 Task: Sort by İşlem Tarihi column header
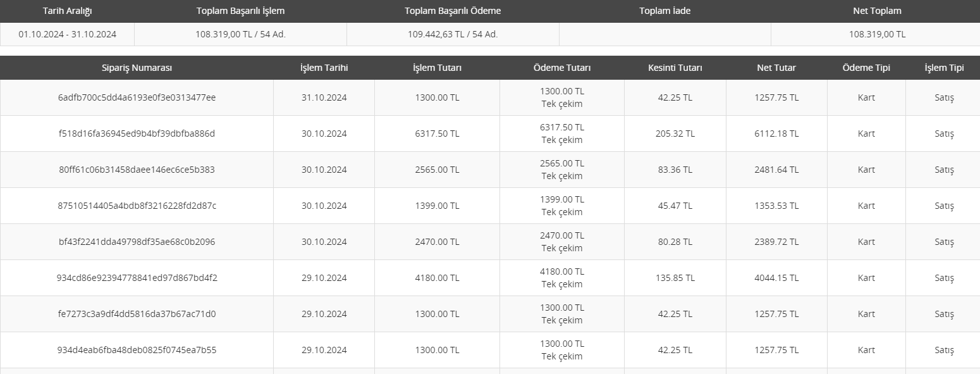coord(324,68)
